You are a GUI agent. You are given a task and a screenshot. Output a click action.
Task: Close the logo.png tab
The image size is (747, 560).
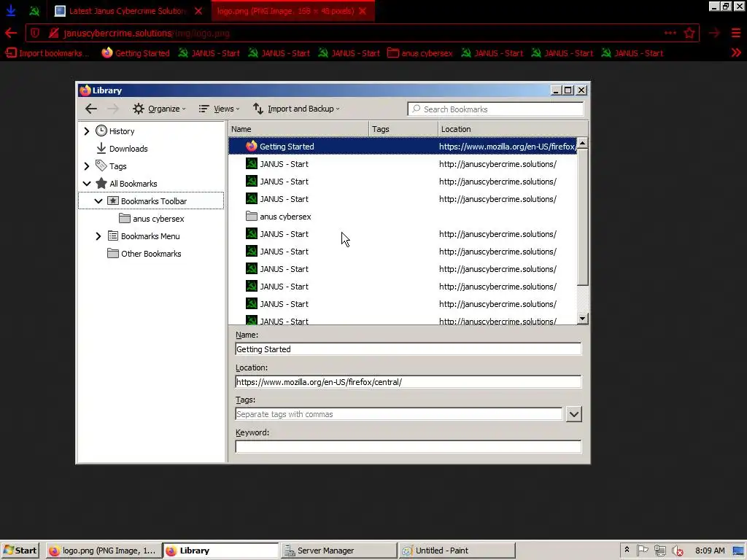pyautogui.click(x=363, y=11)
